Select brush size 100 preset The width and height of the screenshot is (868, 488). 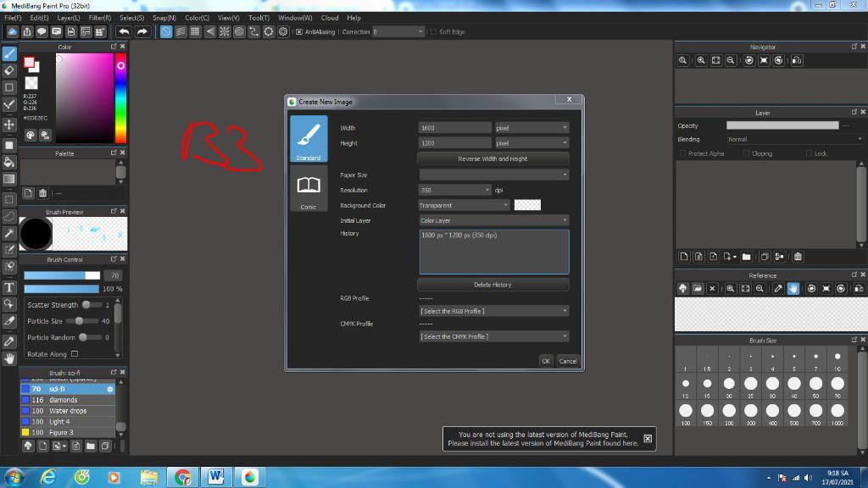685,413
